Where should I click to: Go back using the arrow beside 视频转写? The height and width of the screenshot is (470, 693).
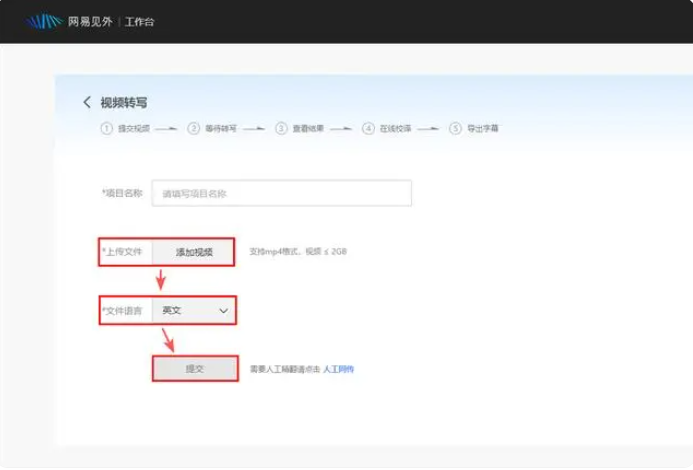click(87, 102)
